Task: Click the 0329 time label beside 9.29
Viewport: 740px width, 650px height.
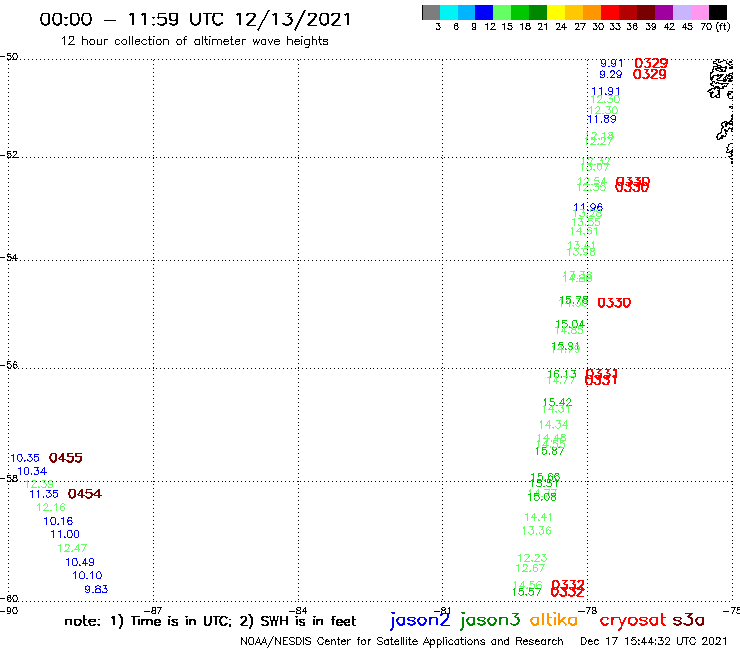Action: point(649,75)
